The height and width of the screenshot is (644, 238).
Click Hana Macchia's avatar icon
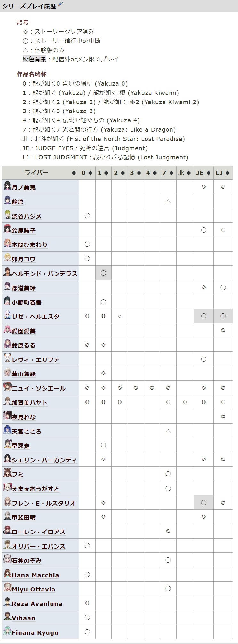point(7,573)
